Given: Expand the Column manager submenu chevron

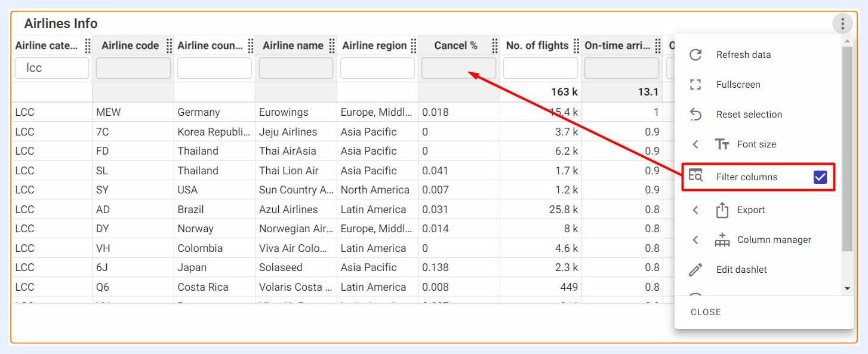Looking at the screenshot, I should 695,240.
